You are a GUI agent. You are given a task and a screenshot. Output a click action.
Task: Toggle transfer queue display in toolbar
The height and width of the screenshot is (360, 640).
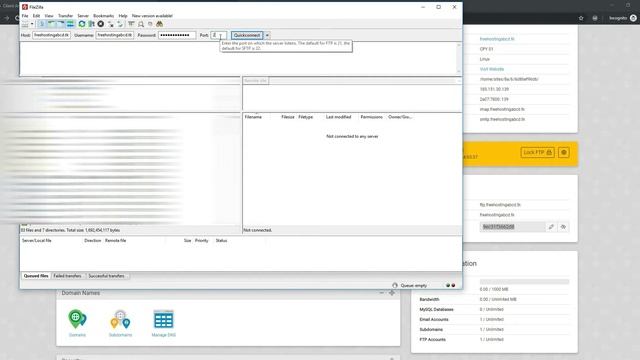coord(70,24)
